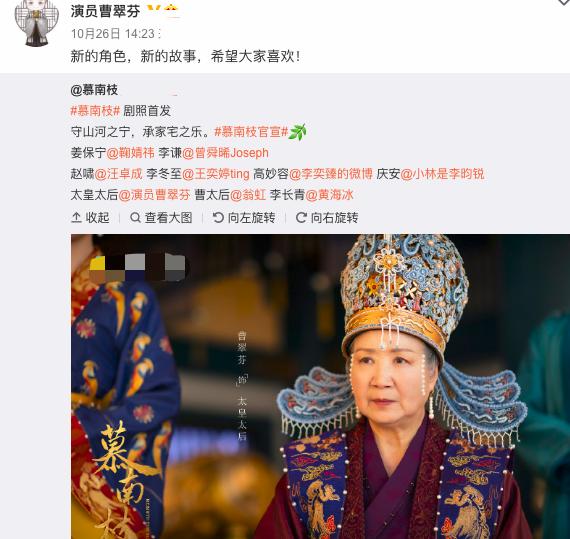This screenshot has height=539, width=570.
Task: Rotate image right with 向右旋转
Action: (327, 218)
